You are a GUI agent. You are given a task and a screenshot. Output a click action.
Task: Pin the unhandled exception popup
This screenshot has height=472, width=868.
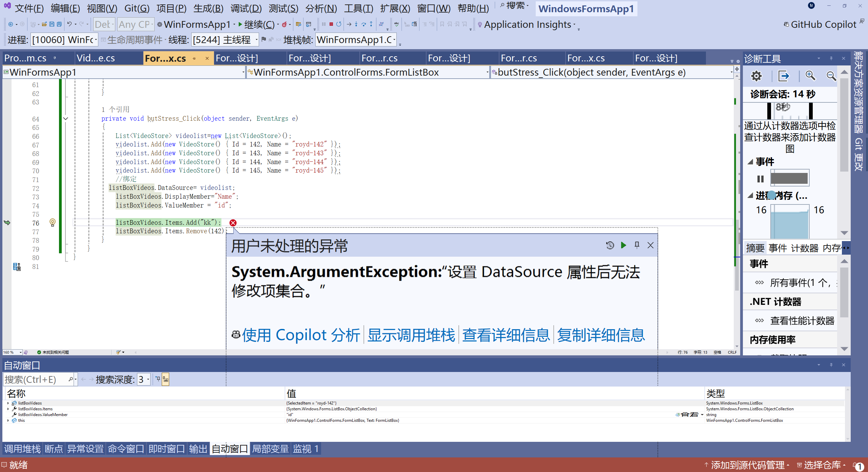click(637, 245)
